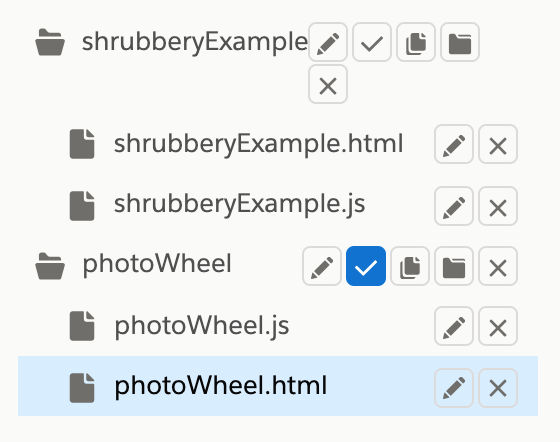Viewport: 560px width, 442px height.
Task: Remove shrubberyExample.js file
Action: tap(498, 206)
